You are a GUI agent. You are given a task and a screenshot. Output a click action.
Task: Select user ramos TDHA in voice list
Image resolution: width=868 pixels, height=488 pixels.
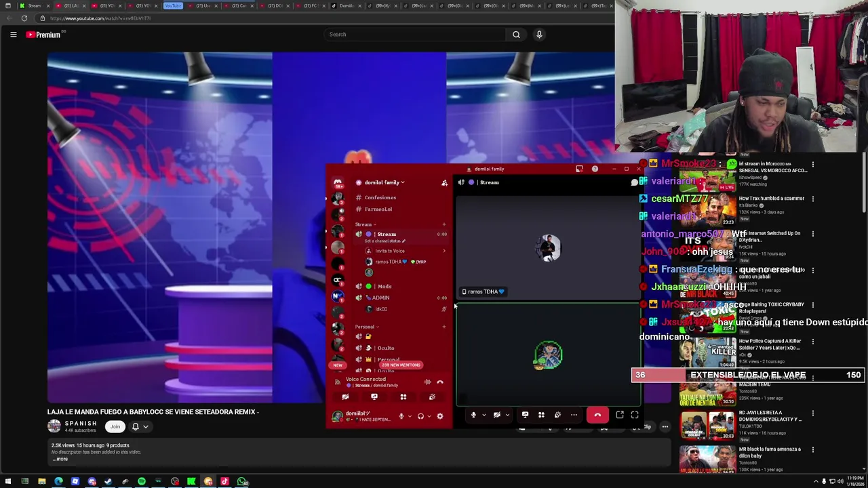(400, 262)
